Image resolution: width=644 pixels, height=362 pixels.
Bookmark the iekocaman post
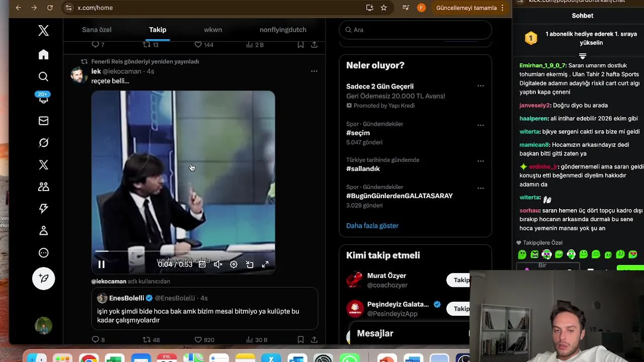click(300, 340)
